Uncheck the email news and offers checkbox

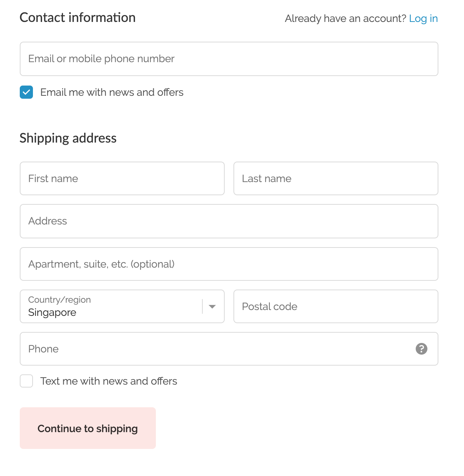(x=26, y=92)
